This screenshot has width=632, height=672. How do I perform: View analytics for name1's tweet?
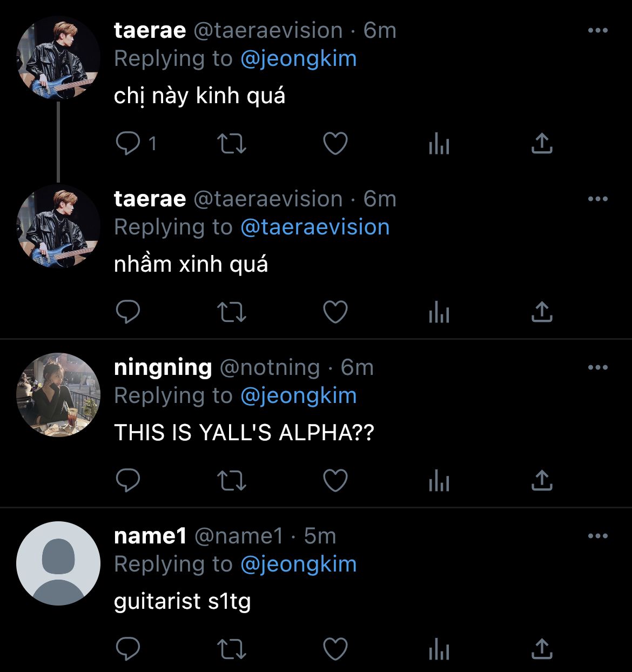point(439,649)
